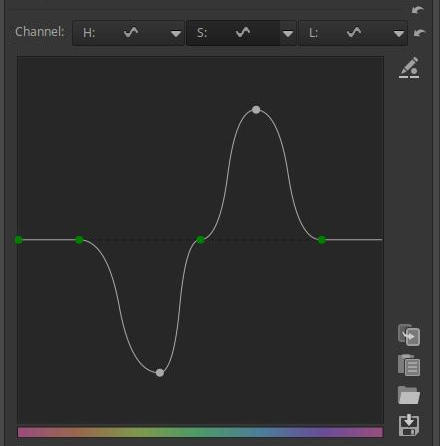Expand the S curve type dropdown arrow
Viewport: 440px width, 446px height.
(288, 33)
